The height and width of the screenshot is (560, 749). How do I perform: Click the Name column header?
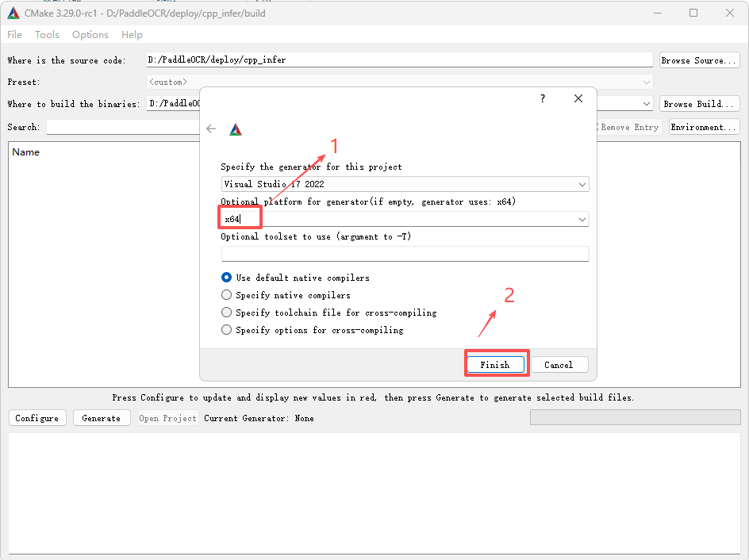pyautogui.click(x=26, y=152)
